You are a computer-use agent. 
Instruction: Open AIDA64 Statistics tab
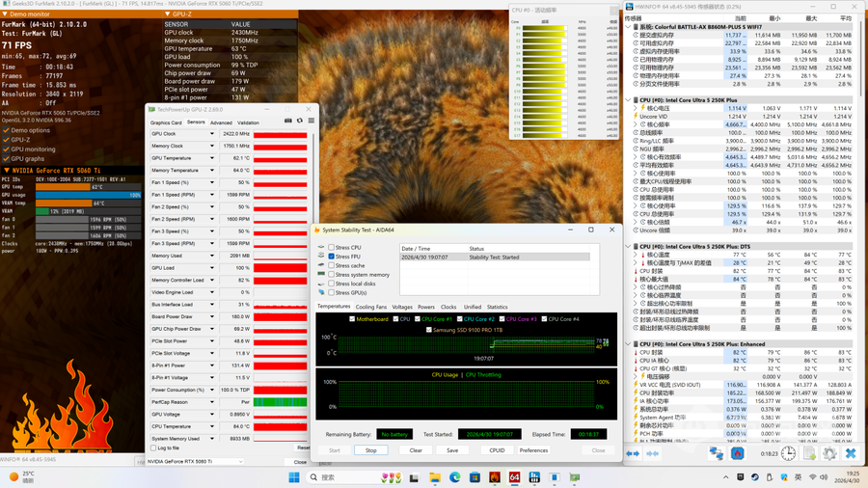497,307
